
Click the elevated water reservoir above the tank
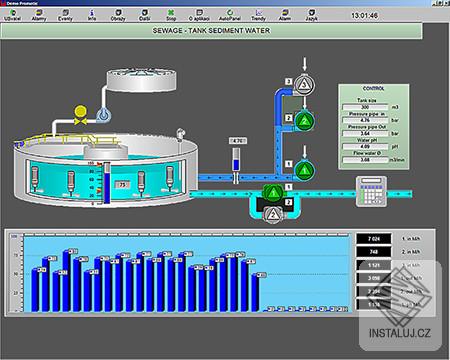click(x=141, y=79)
